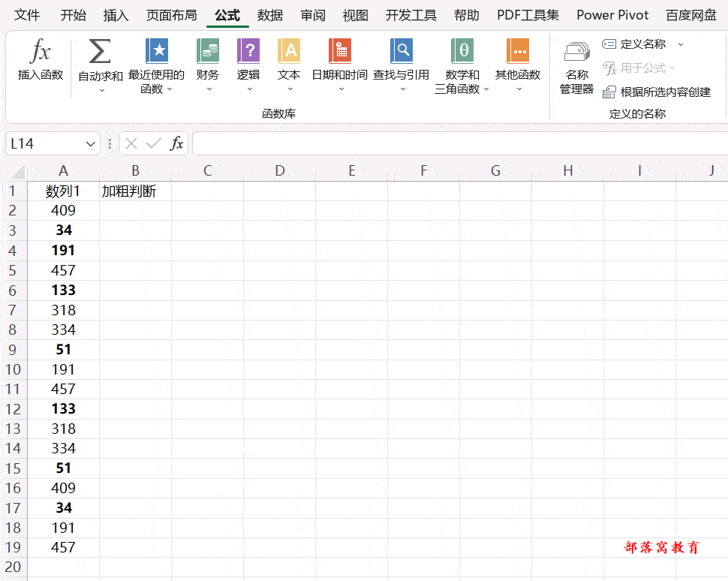Open the Name Box dropdown arrow

pos(90,143)
